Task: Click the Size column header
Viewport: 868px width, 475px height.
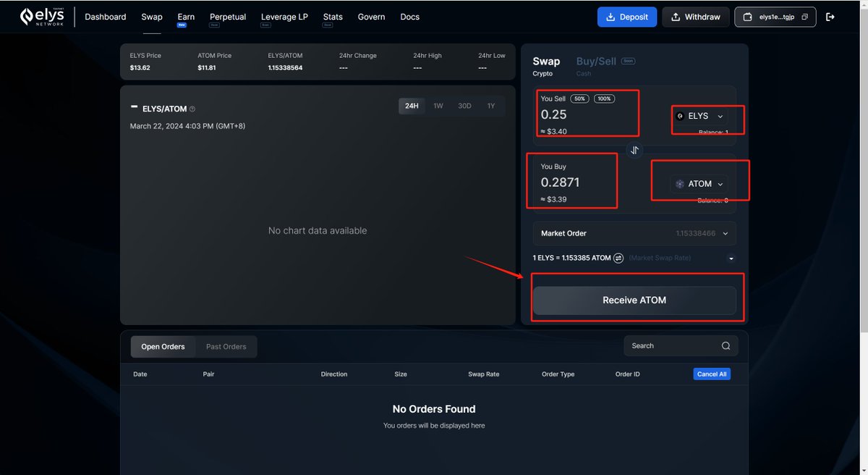Action: [401, 374]
